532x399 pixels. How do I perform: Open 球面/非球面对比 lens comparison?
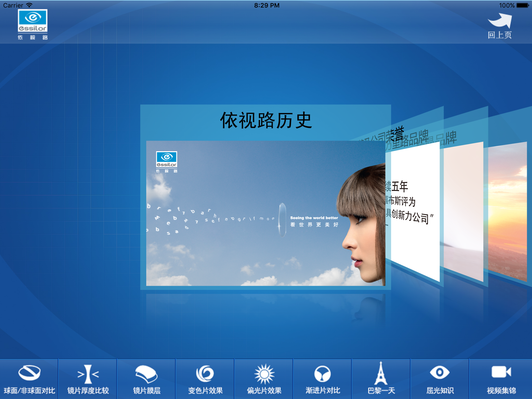(29, 379)
